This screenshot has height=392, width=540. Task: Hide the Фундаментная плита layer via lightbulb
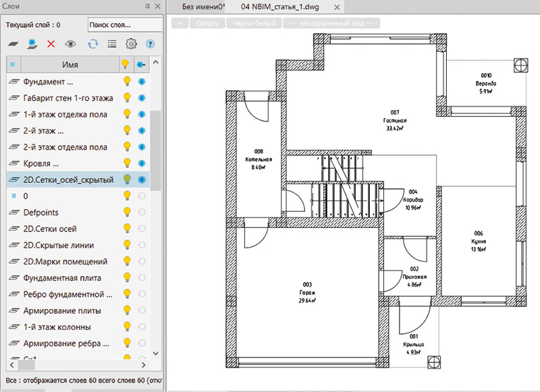coord(126,277)
